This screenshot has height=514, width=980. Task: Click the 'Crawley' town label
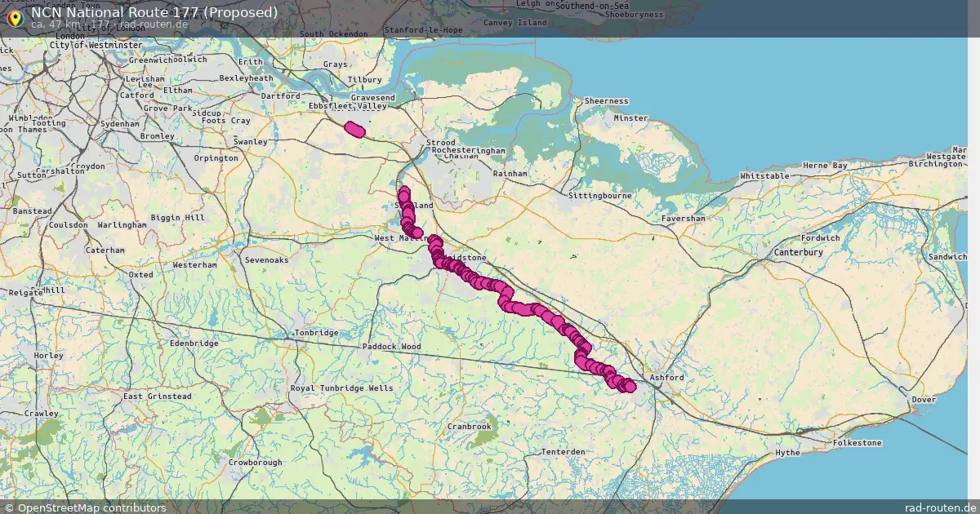pos(41,414)
